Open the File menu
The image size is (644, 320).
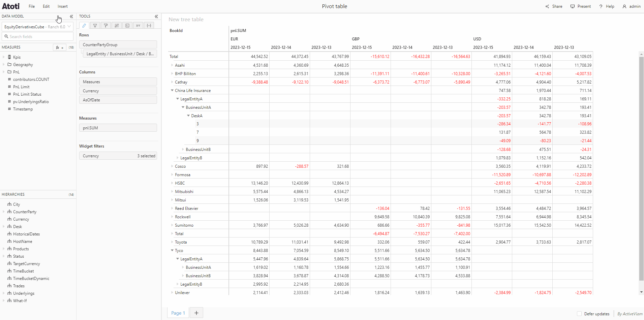(32, 6)
